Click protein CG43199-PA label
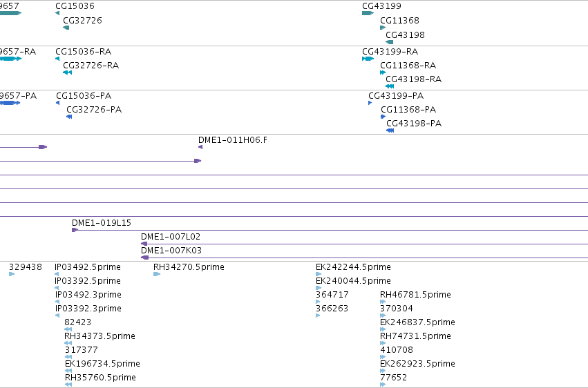Viewport: 588px width, 388px height. [396, 95]
